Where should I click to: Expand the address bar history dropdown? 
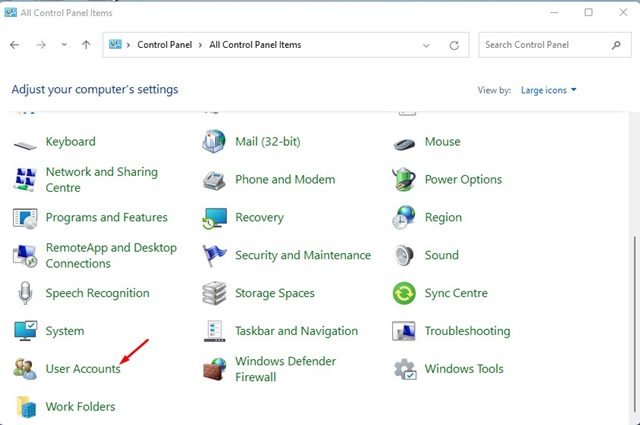(426, 45)
